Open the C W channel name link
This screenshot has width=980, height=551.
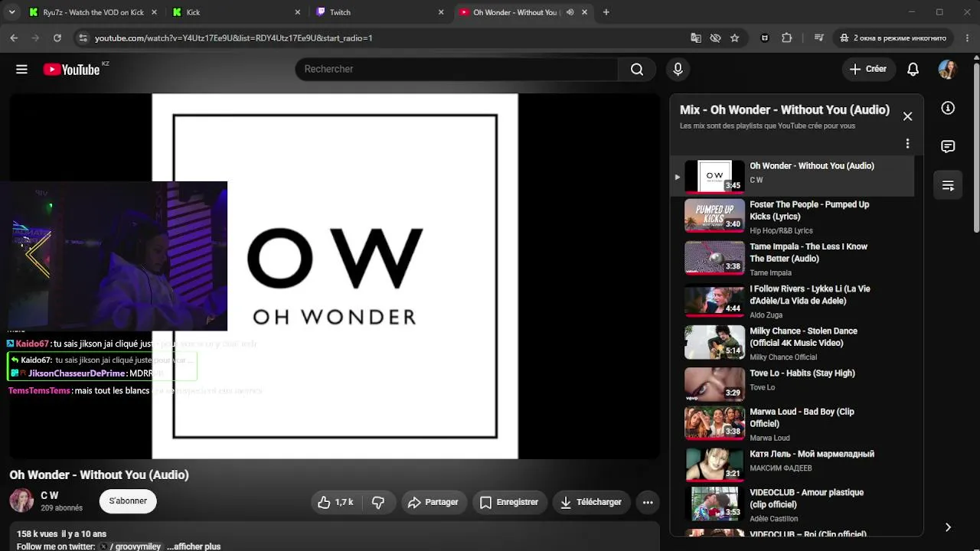49,496
